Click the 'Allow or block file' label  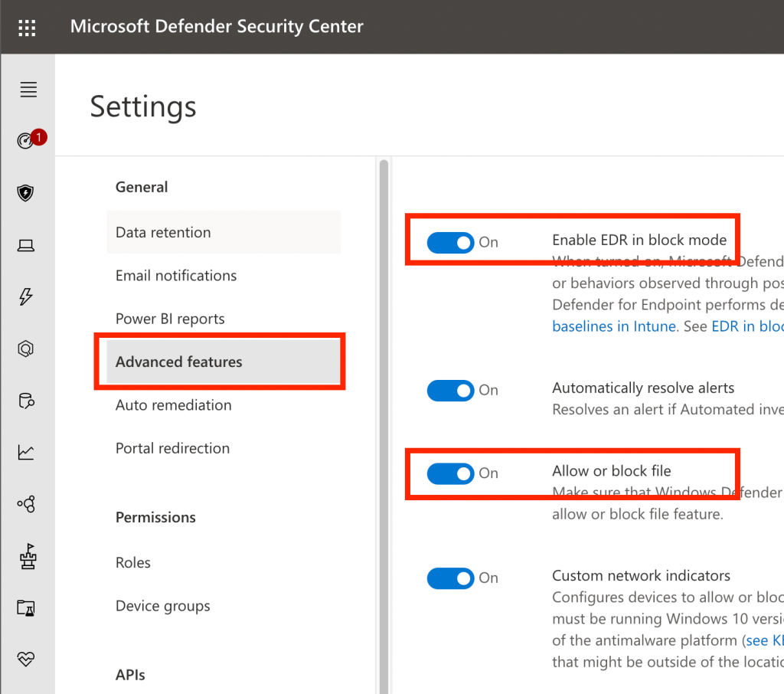click(612, 471)
